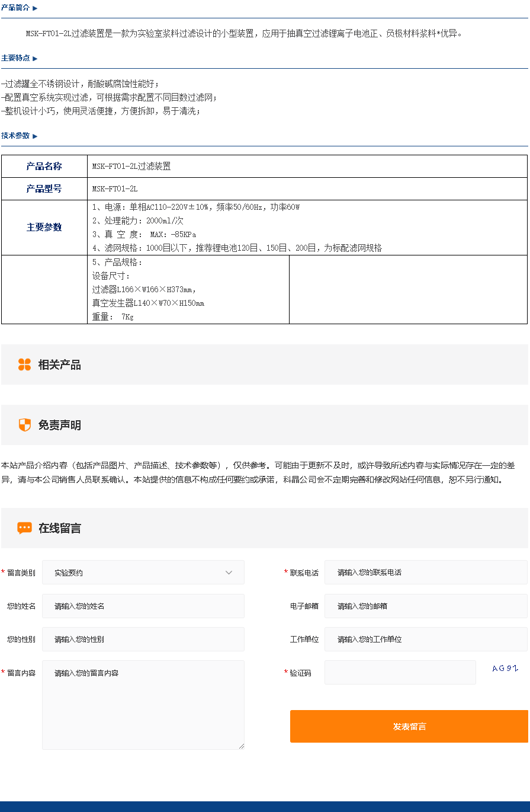Click the 验证码 verification code input

pos(400,673)
